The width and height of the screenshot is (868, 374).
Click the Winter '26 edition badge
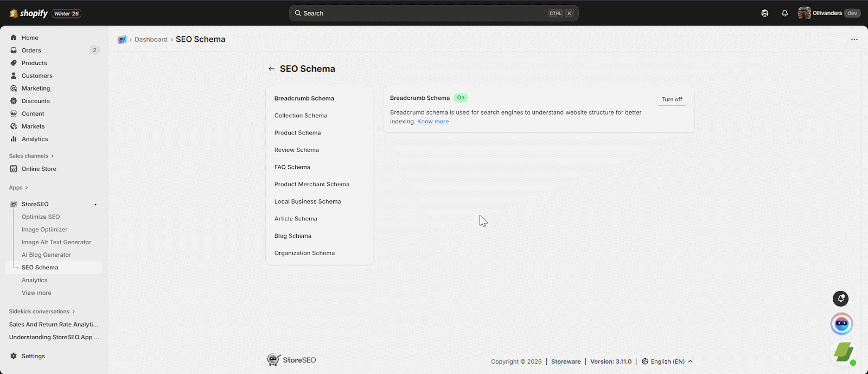pos(66,14)
